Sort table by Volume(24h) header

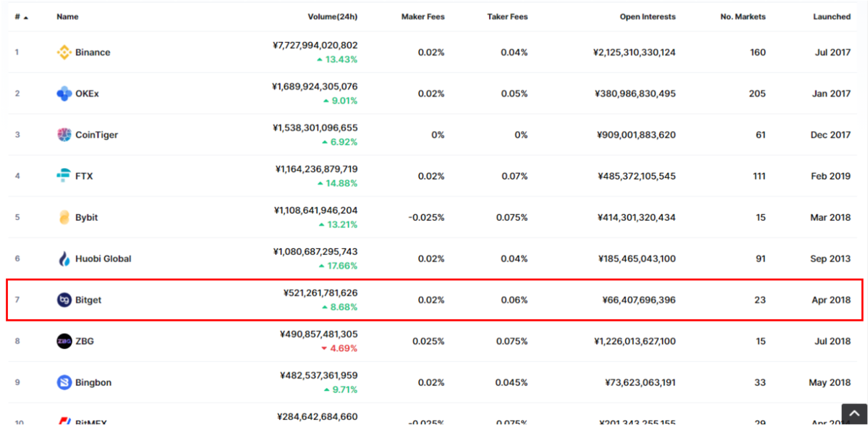click(x=332, y=17)
